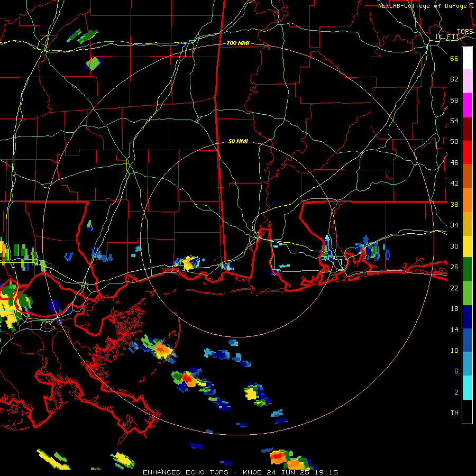
Task: Click the "18" legend value
Action: pyautogui.click(x=454, y=309)
